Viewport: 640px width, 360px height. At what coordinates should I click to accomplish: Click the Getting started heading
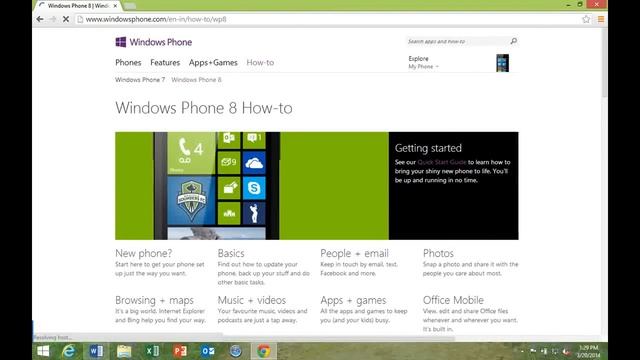[428, 148]
